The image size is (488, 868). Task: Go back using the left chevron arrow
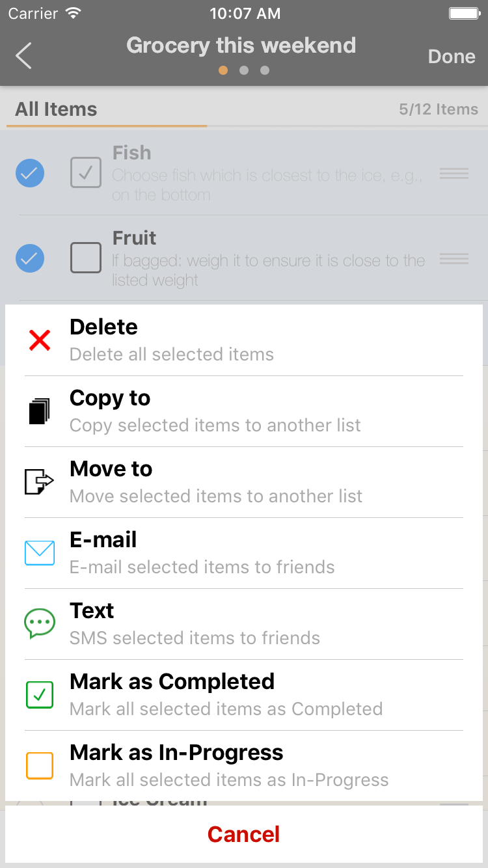click(23, 56)
